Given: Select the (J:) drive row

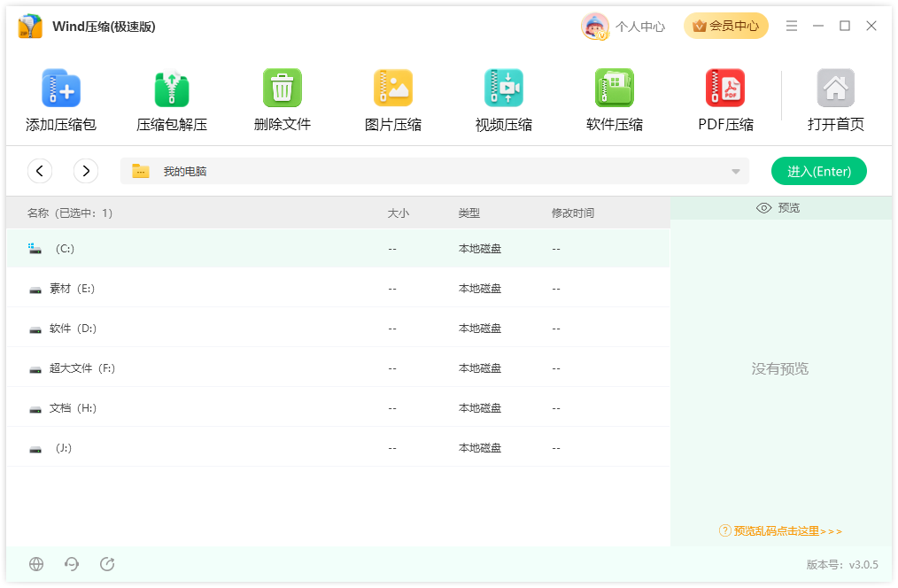Looking at the screenshot, I should coord(338,448).
